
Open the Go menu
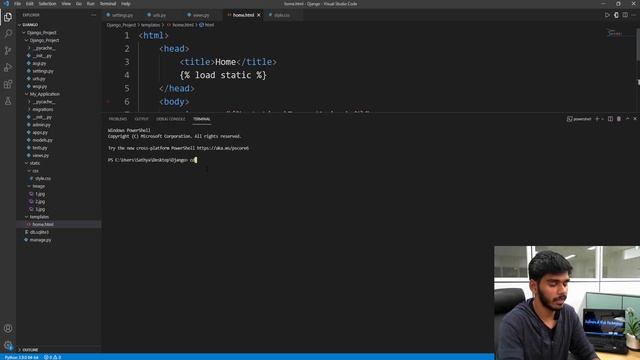coord(79,4)
